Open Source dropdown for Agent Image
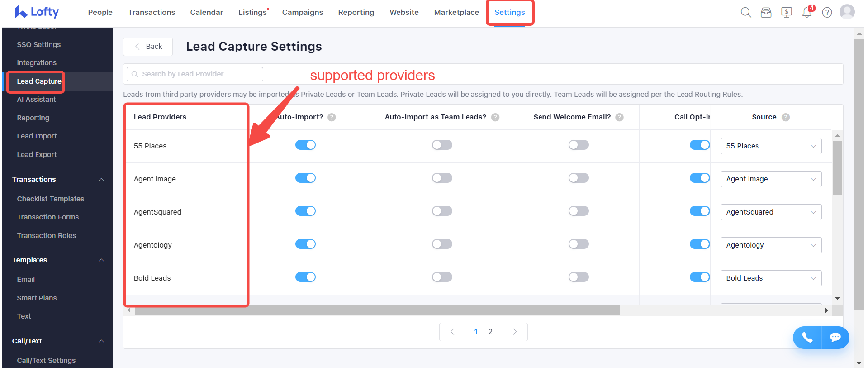This screenshot has height=372, width=868. point(771,179)
